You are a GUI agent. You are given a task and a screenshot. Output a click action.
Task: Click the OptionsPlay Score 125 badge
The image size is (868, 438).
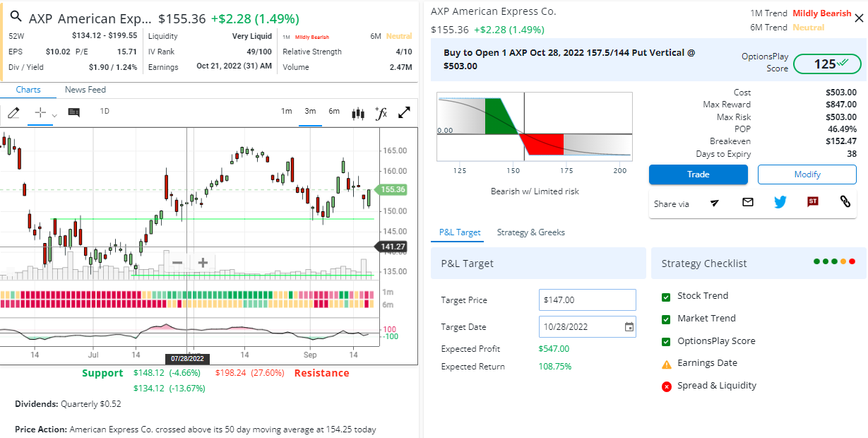827,64
